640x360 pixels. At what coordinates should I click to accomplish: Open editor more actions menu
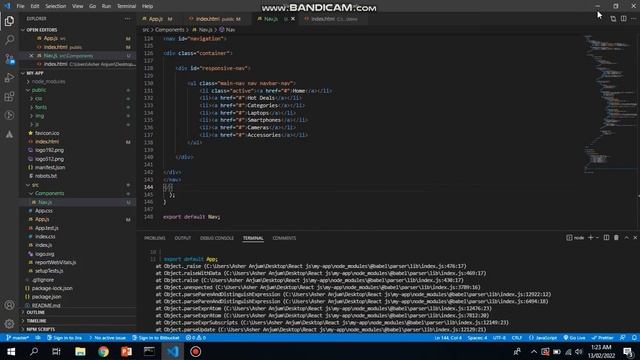tap(633, 19)
